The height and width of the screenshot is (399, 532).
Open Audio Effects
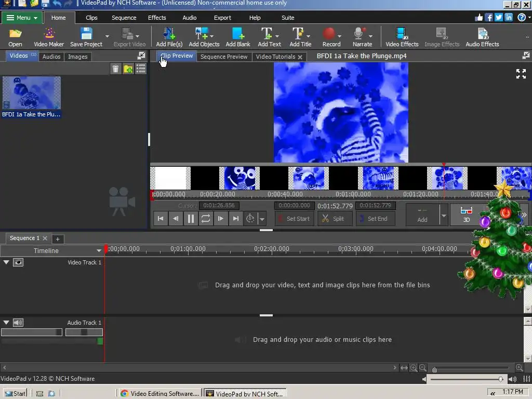(x=482, y=37)
